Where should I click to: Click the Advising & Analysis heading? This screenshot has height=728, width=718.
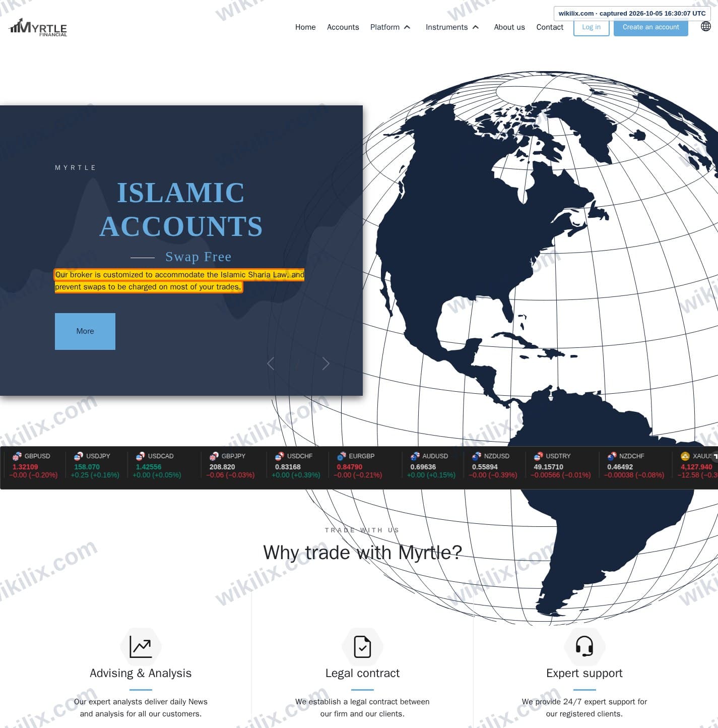coord(141,673)
